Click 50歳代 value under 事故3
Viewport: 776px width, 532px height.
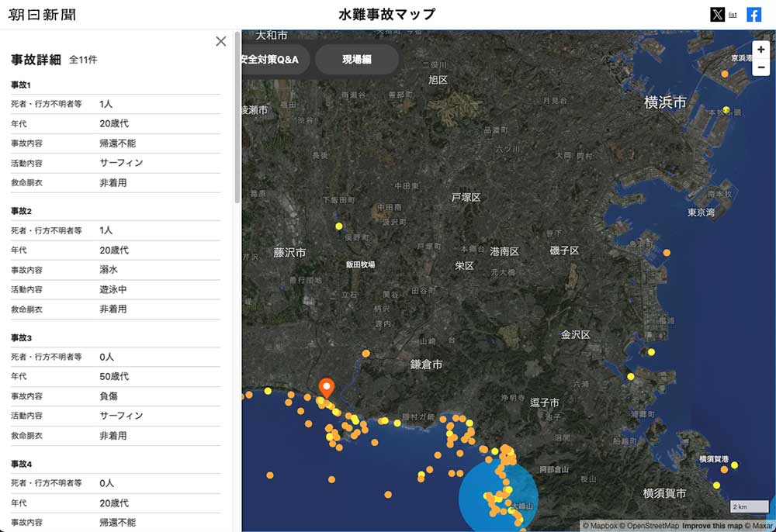pyautogui.click(x=114, y=376)
